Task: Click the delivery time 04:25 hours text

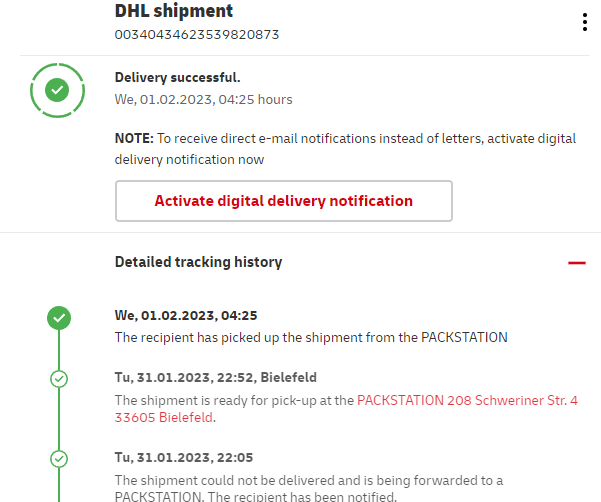Action: pyautogui.click(x=203, y=99)
